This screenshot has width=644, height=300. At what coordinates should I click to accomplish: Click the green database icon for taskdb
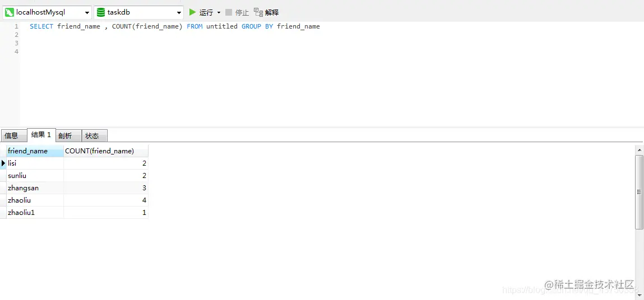pyautogui.click(x=101, y=12)
